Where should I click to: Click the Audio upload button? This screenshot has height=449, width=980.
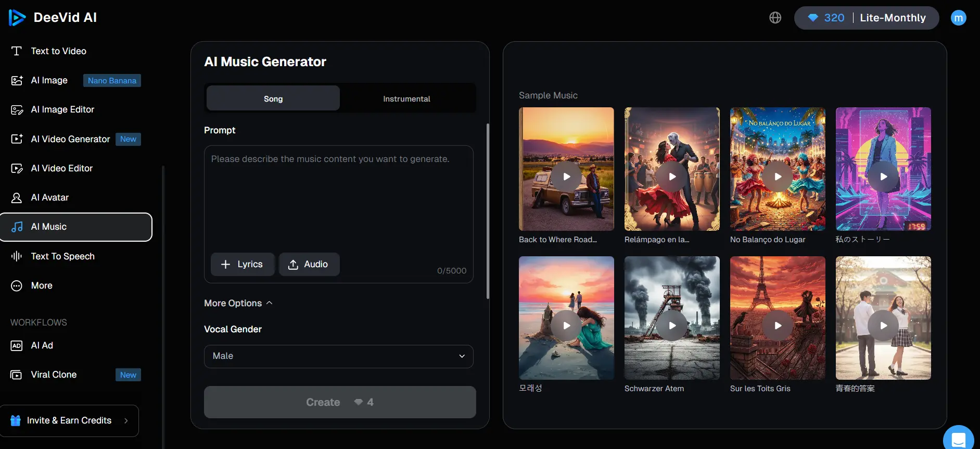pos(309,264)
